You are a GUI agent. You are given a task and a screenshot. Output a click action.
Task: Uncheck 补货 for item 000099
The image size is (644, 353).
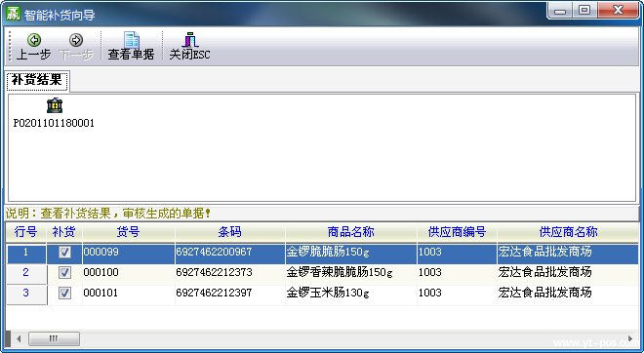(64, 252)
